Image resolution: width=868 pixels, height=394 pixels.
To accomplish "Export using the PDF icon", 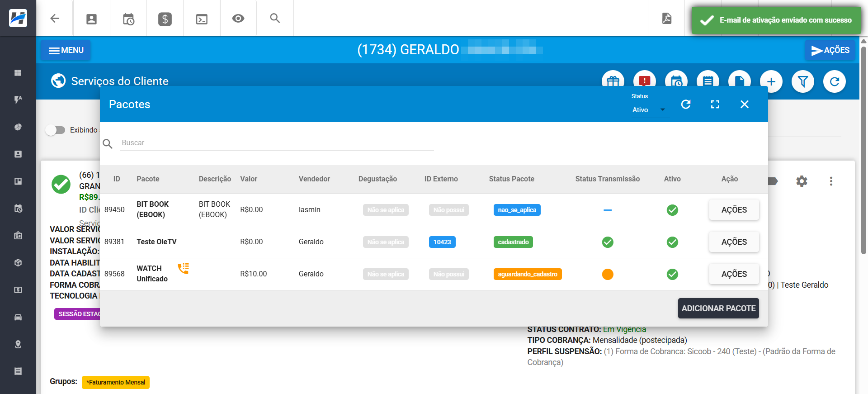I will click(x=666, y=19).
